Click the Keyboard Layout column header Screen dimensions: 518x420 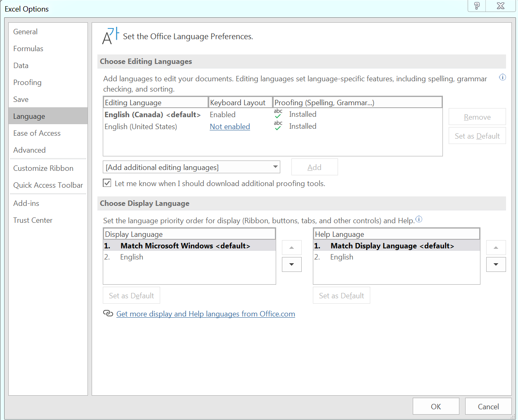coord(241,102)
